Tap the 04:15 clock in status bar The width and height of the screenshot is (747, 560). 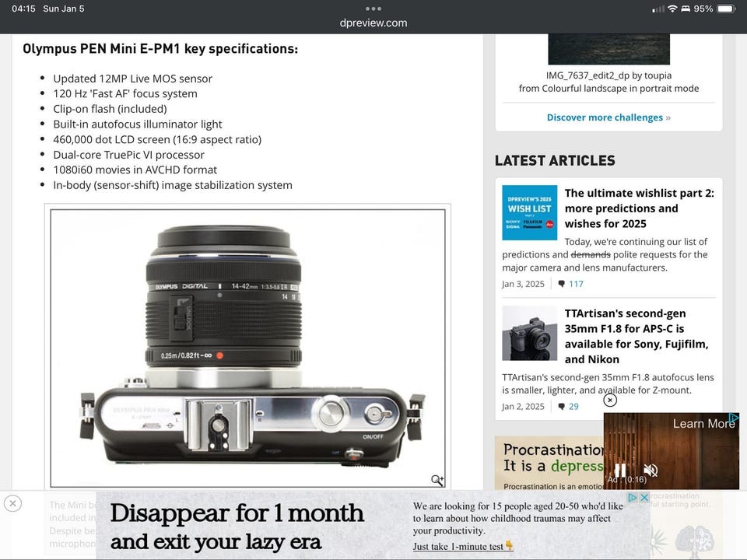click(24, 9)
